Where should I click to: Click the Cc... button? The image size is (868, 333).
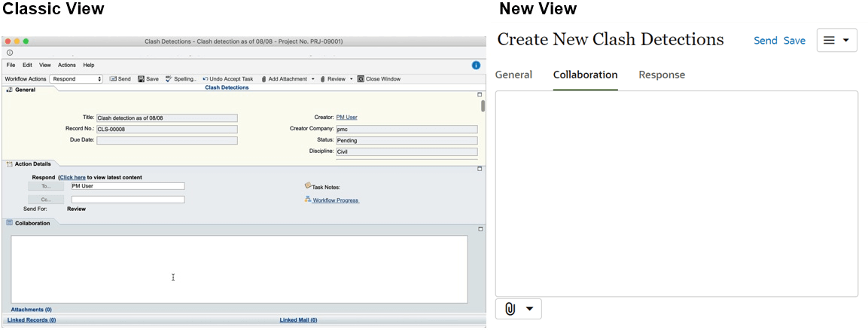point(46,200)
